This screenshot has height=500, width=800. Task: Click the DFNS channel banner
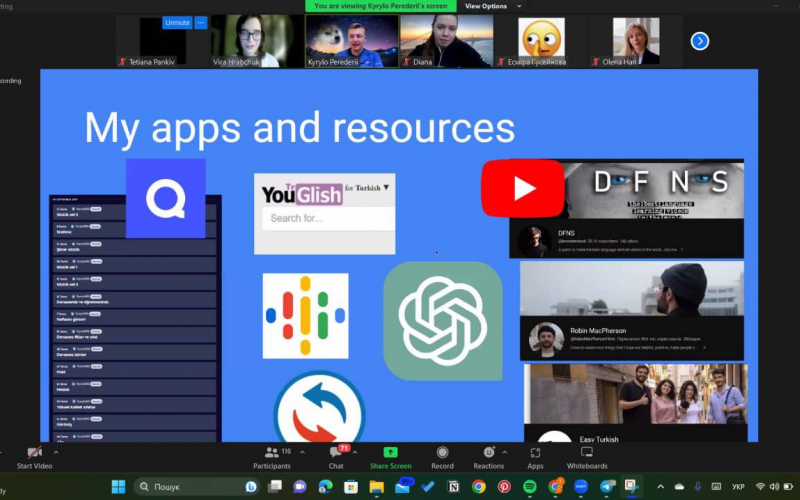pos(653,189)
